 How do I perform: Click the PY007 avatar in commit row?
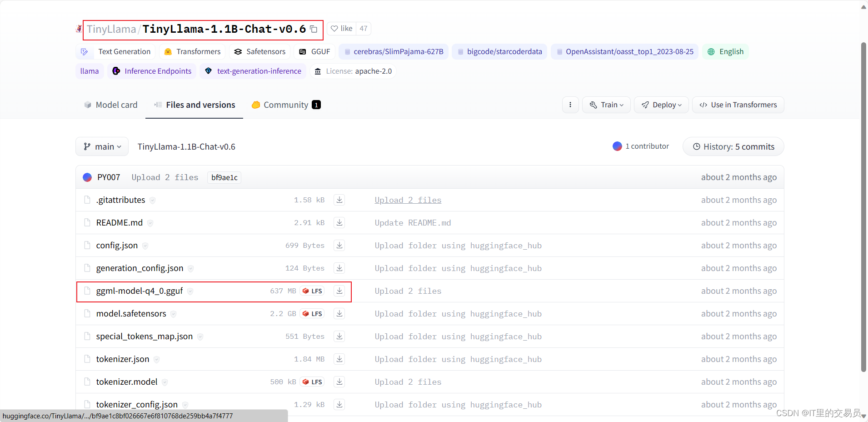[87, 177]
